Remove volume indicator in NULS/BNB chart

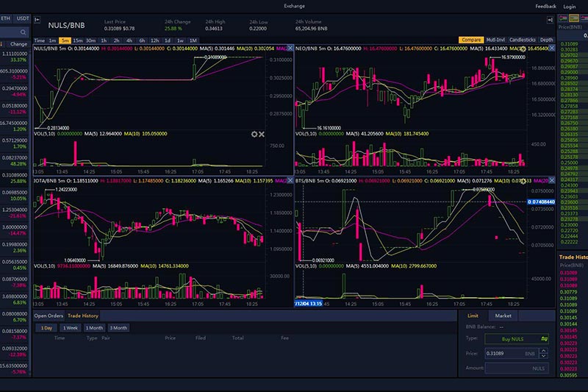[262, 134]
